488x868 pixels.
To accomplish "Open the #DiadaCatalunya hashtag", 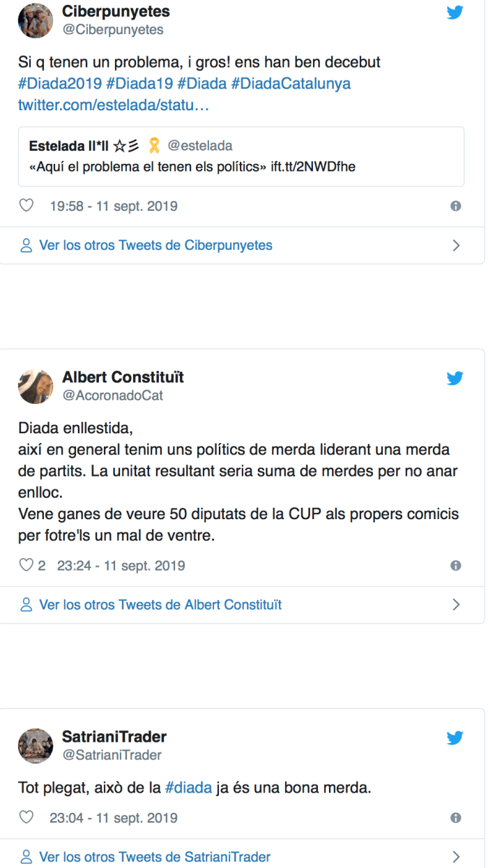I will (291, 84).
